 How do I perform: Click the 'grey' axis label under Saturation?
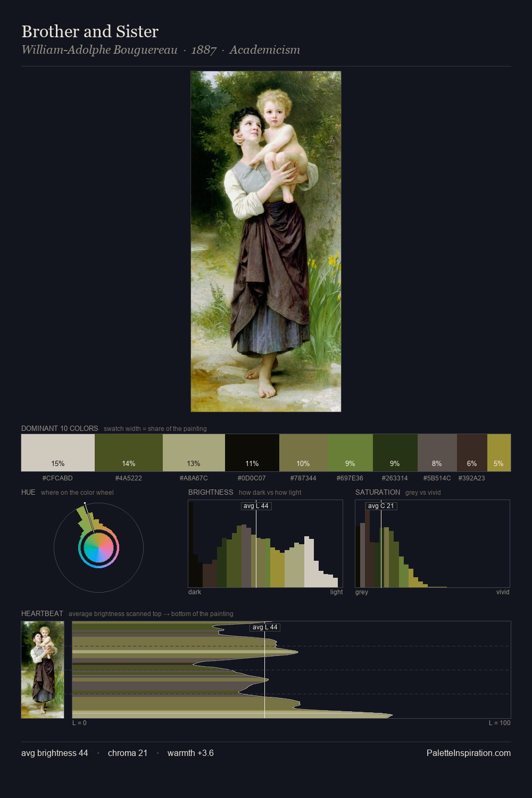pyautogui.click(x=362, y=592)
